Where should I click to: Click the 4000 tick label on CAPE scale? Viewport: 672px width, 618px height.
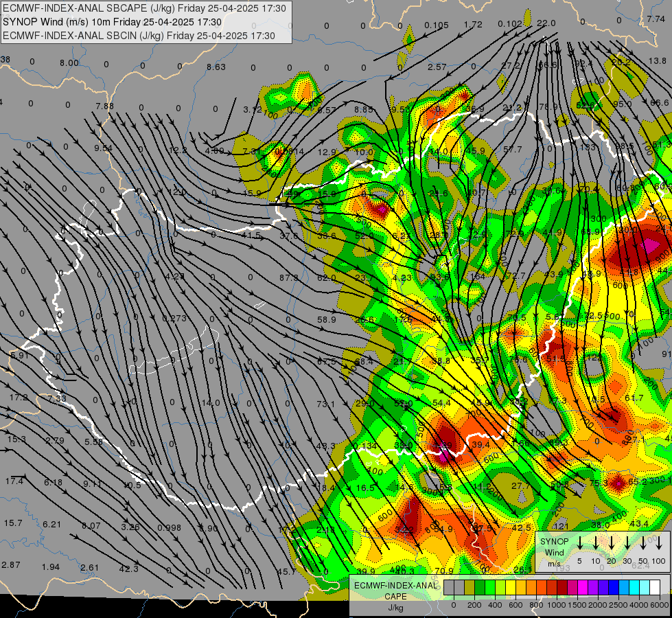pos(639,605)
